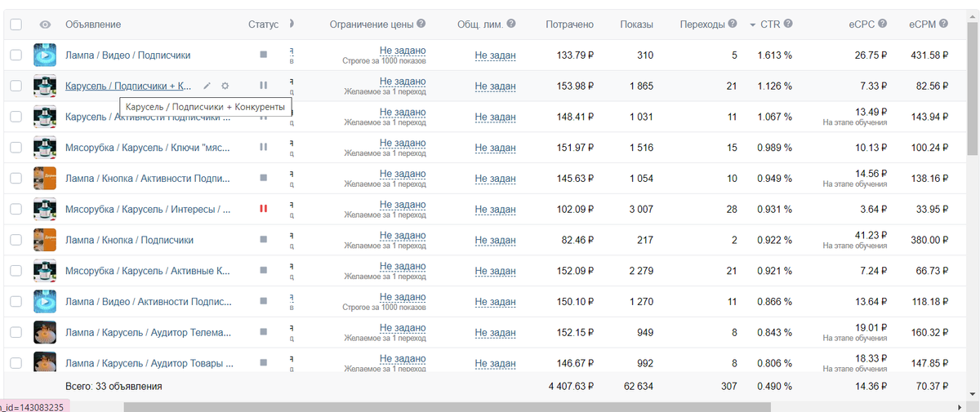Click the pencil edit icon on the hovered Карусель / Подписчики row
Image resolution: width=980 pixels, height=412 pixels.
(207, 85)
